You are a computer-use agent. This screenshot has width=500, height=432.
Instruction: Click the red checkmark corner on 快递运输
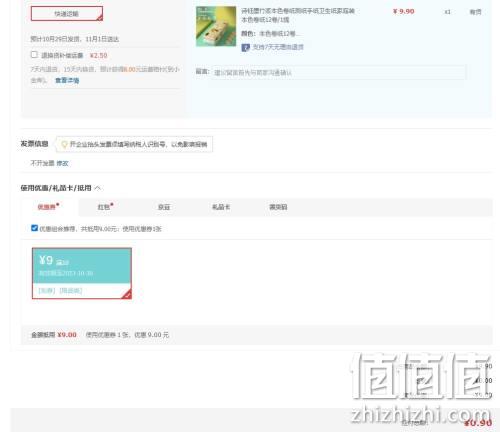click(x=100, y=18)
